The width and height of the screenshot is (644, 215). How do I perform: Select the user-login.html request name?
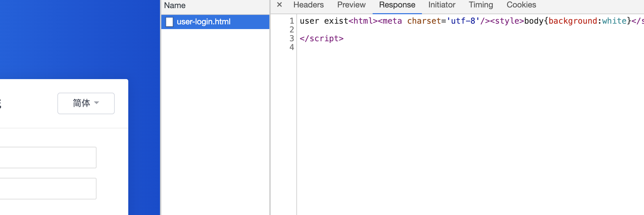(204, 22)
